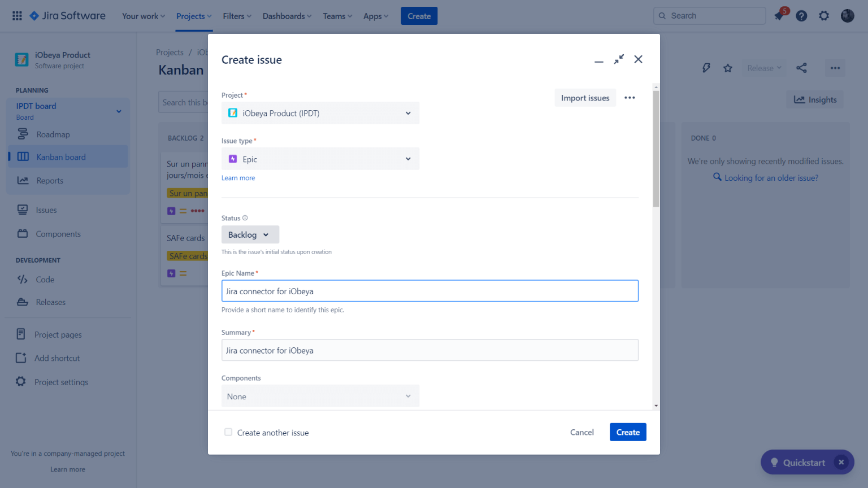Image resolution: width=868 pixels, height=488 pixels.
Task: Open the settings gear in the top bar
Action: point(824,16)
